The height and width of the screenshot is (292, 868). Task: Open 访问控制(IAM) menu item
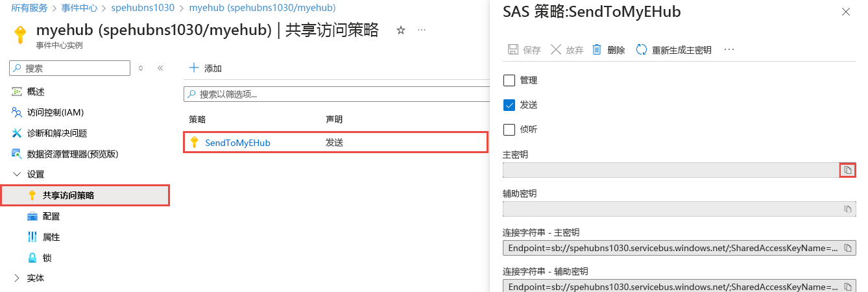coord(55,112)
